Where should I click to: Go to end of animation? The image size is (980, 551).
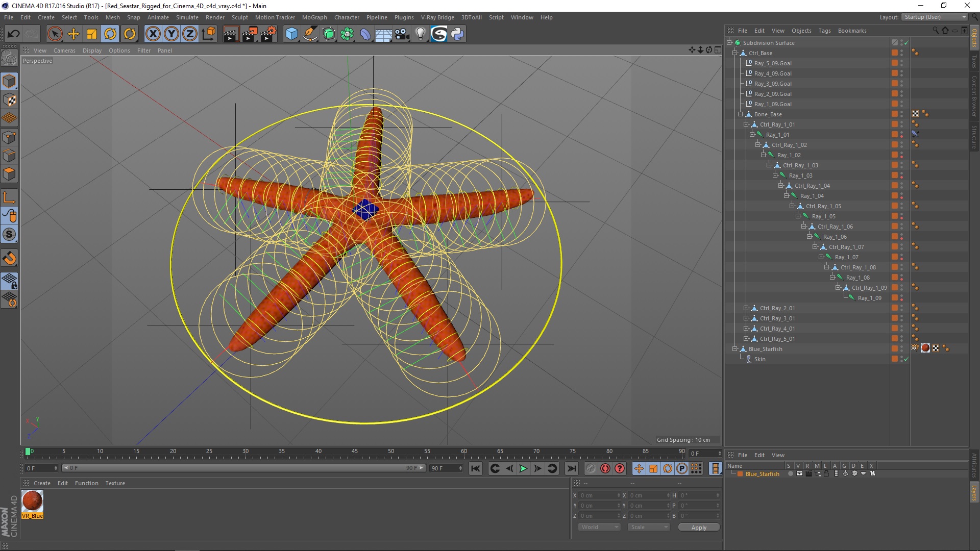[572, 468]
